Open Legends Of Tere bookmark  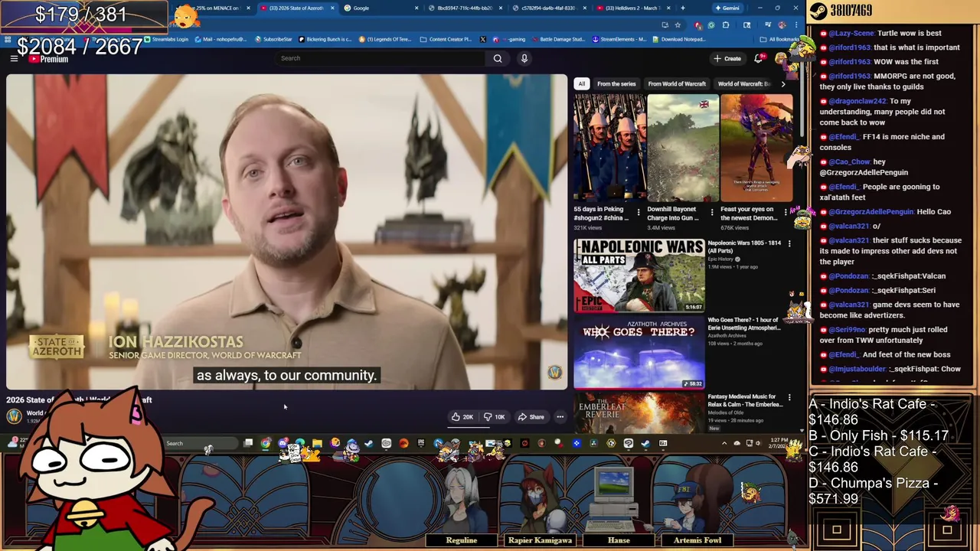tap(385, 39)
